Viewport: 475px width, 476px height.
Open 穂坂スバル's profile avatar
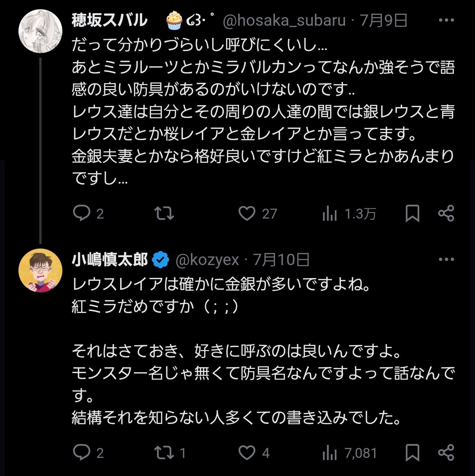(40, 31)
